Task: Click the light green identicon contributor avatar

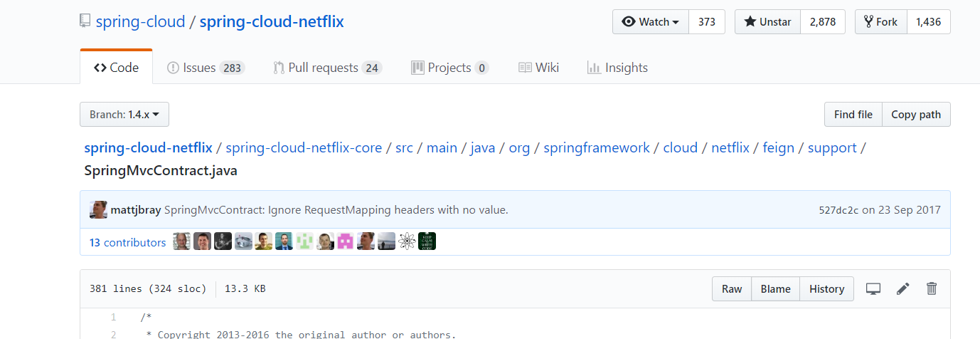Action: pyautogui.click(x=304, y=241)
